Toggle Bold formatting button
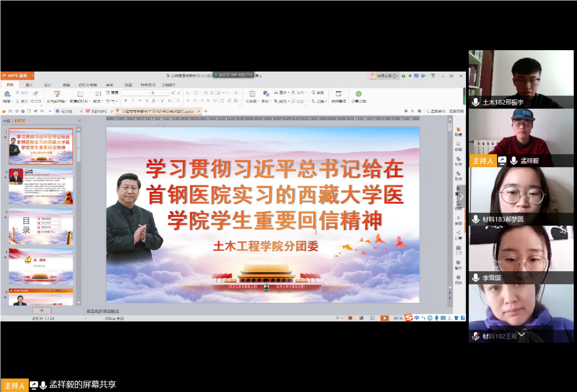The width and height of the screenshot is (577, 392). 126,101
